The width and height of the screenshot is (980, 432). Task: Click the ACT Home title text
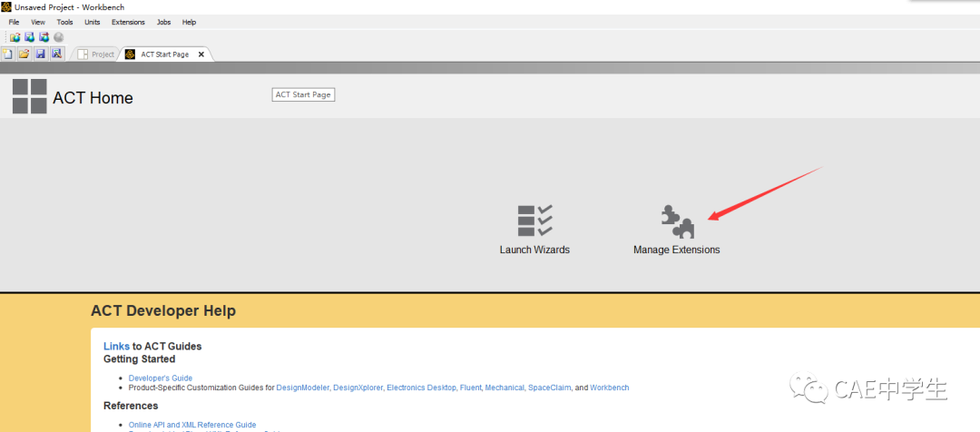click(93, 98)
